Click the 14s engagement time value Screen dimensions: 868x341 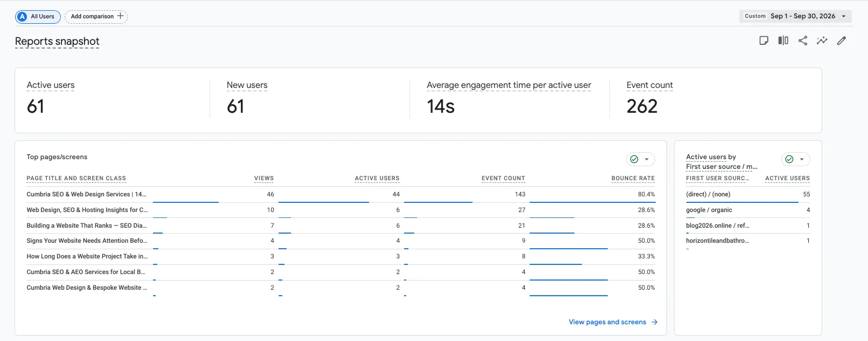point(441,106)
